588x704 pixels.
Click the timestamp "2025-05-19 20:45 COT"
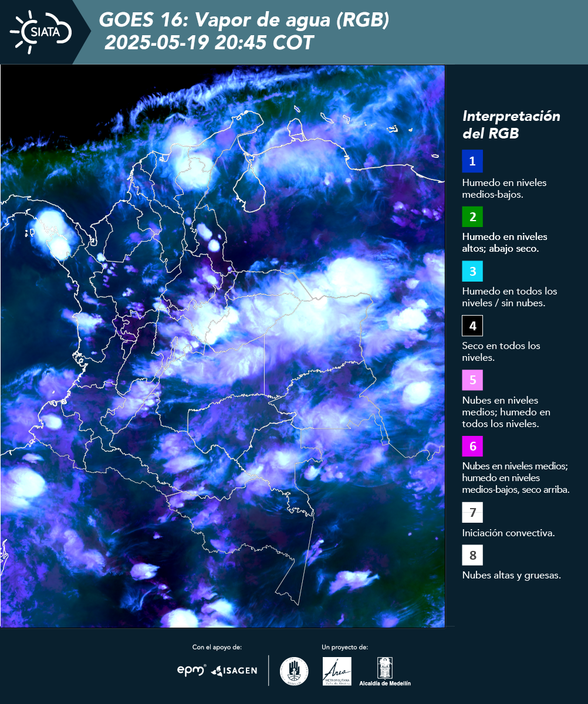(209, 43)
